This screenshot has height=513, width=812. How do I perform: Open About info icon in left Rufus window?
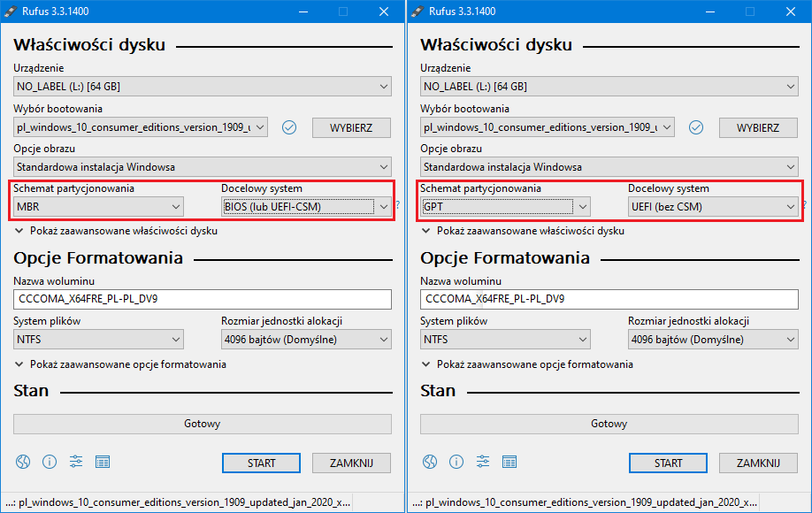click(50, 462)
